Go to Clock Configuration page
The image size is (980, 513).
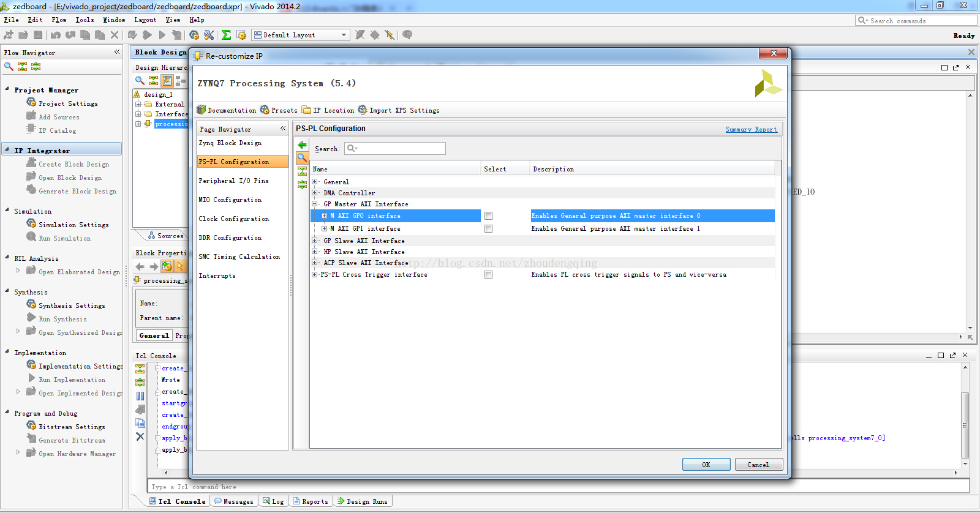(x=233, y=219)
